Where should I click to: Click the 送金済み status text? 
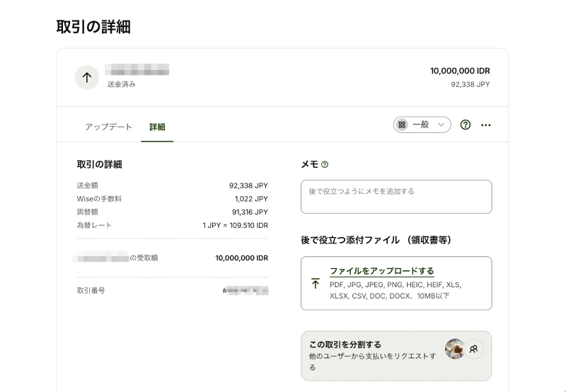tap(121, 84)
